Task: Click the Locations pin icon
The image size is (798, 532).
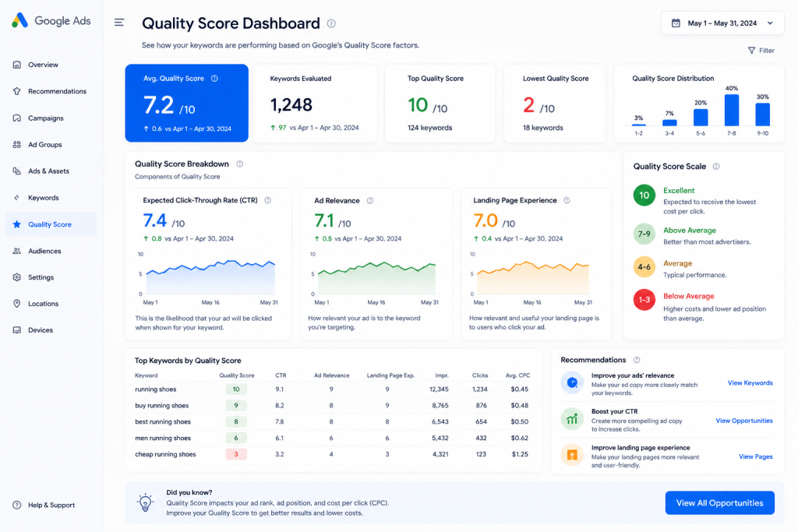Action: [17, 304]
